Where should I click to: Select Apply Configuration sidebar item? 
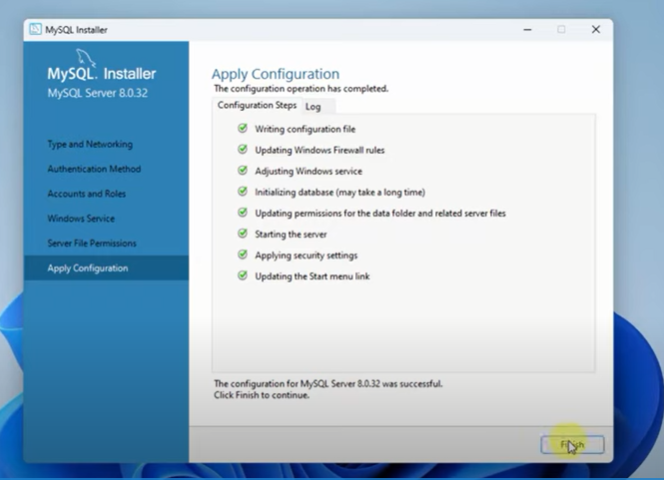tap(106, 268)
